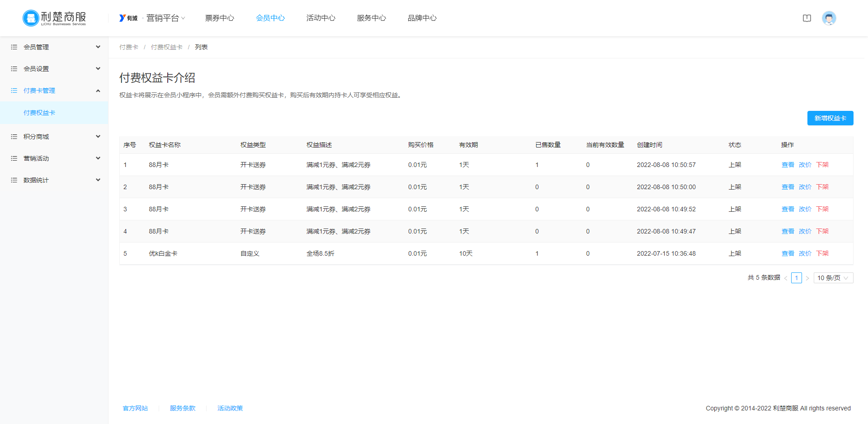Open the user avatar menu
Image resolution: width=868 pixels, height=424 pixels.
[x=829, y=18]
